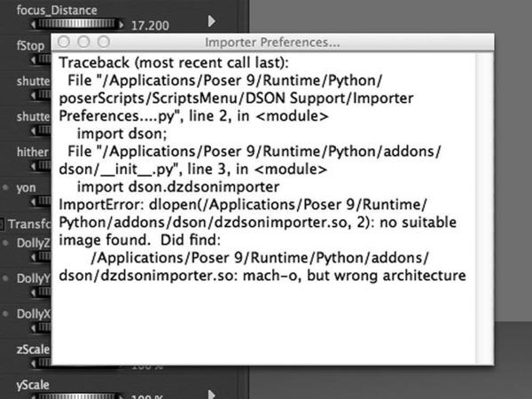
Task: Zoom the Importer Preferences window
Action: [x=104, y=42]
